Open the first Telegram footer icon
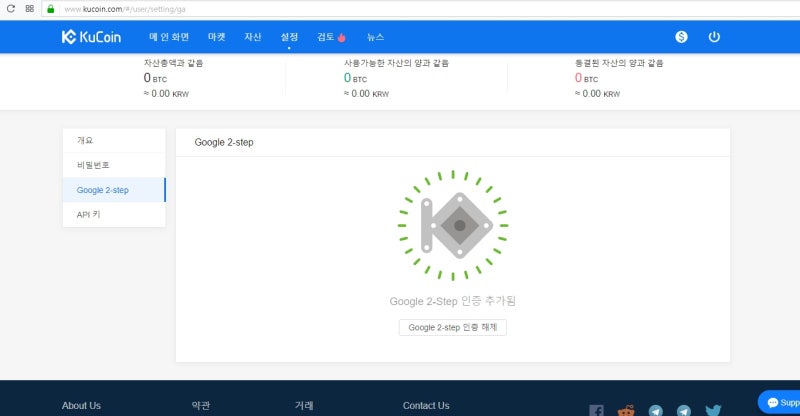800x416 pixels. pos(656,410)
